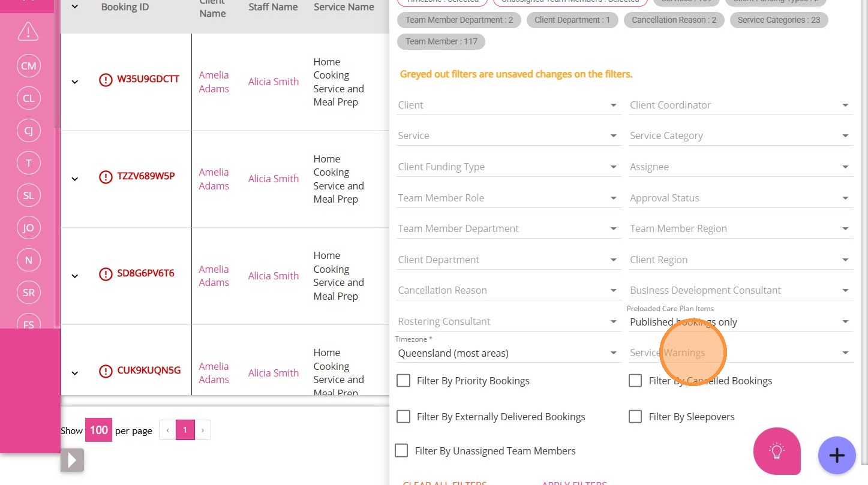This screenshot has height=485, width=868.
Task: Open the SR avatar in sidebar
Action: (28, 293)
